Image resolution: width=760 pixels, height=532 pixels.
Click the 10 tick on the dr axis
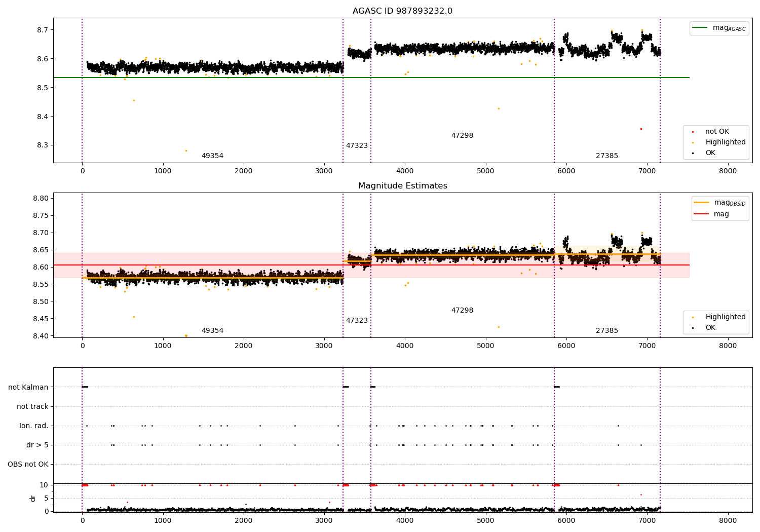(44, 485)
